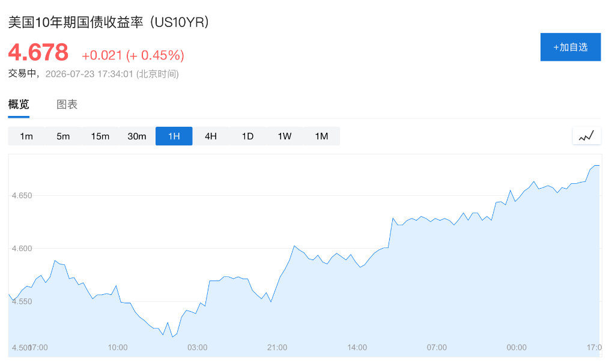Show the 1D daily chart

pyautogui.click(x=247, y=136)
